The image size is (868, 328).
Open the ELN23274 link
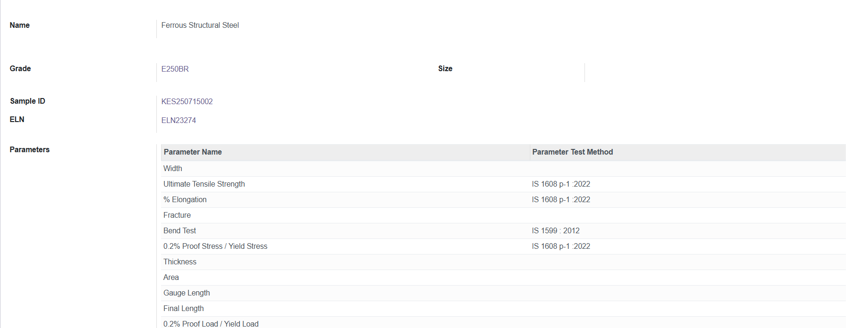click(178, 121)
